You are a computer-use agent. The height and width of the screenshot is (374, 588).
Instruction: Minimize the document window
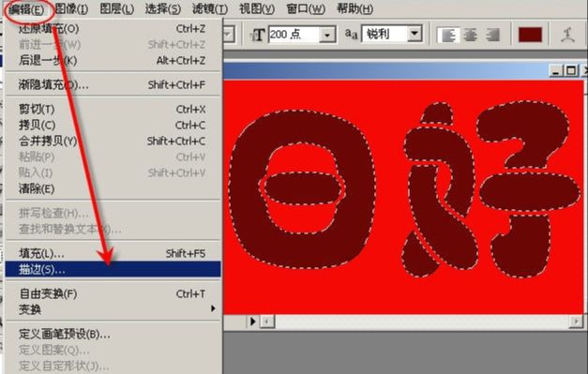(x=556, y=70)
